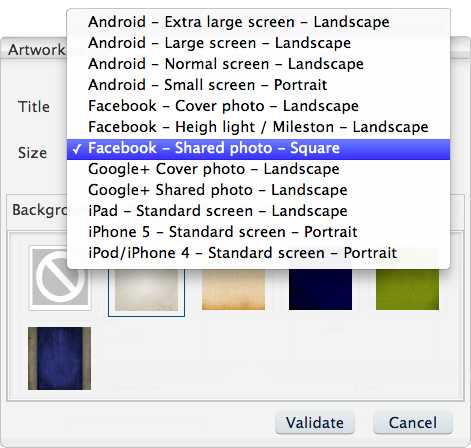The width and height of the screenshot is (471, 448).
Task: Choose Android Normal screen Landscape size
Action: tap(258, 64)
